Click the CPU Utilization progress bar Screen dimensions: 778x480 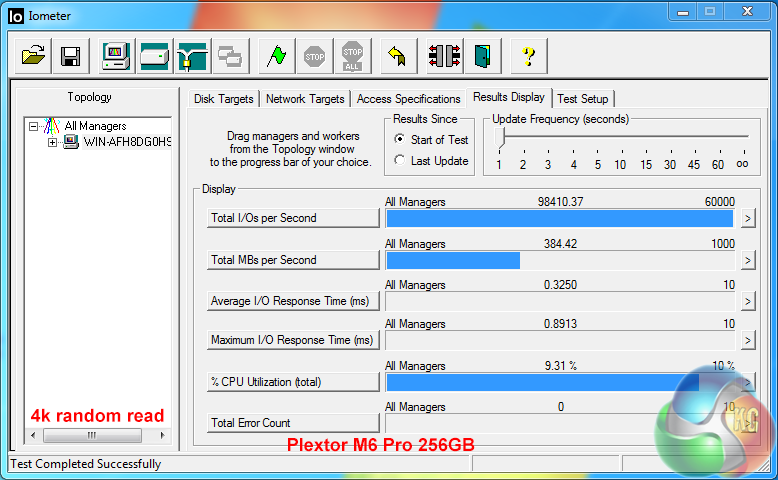(560, 382)
